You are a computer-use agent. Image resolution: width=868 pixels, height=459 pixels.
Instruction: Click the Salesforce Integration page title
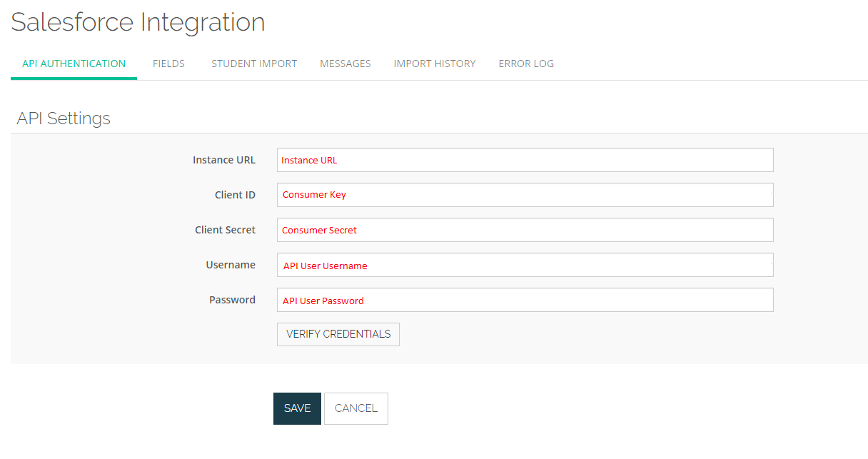coord(138,22)
